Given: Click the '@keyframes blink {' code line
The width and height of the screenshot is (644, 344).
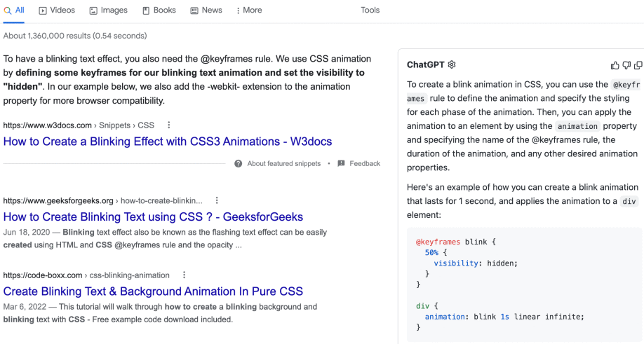Looking at the screenshot, I should [x=456, y=242].
